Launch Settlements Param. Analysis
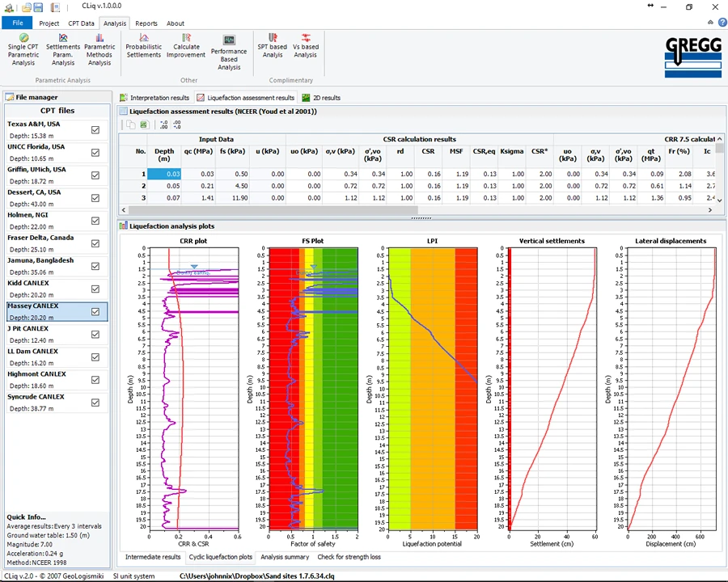 point(63,49)
